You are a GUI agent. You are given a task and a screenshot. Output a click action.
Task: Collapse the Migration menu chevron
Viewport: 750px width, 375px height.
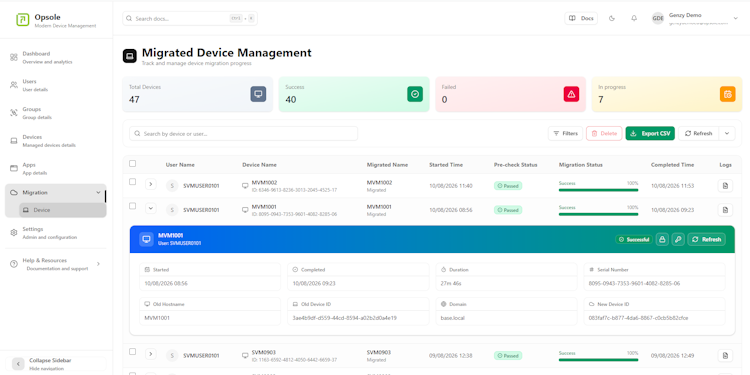pyautogui.click(x=99, y=192)
